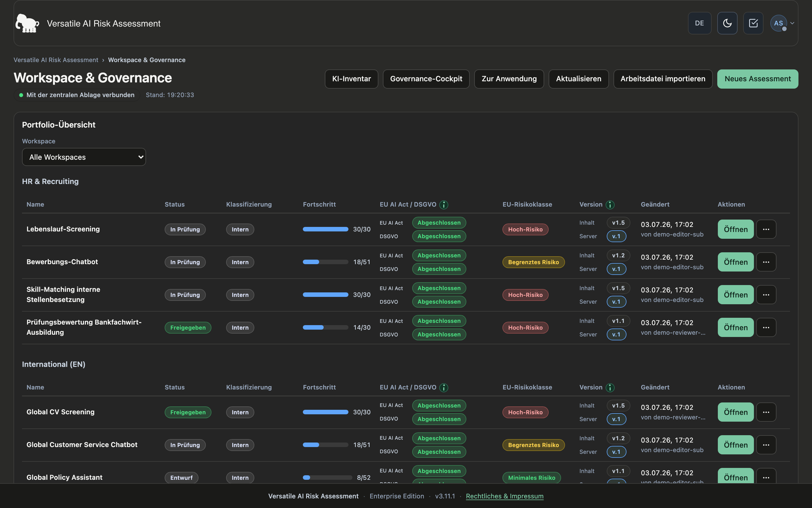Click In Prüfung status of Lebenslauf-Screening
The height and width of the screenshot is (508, 812).
tap(185, 229)
